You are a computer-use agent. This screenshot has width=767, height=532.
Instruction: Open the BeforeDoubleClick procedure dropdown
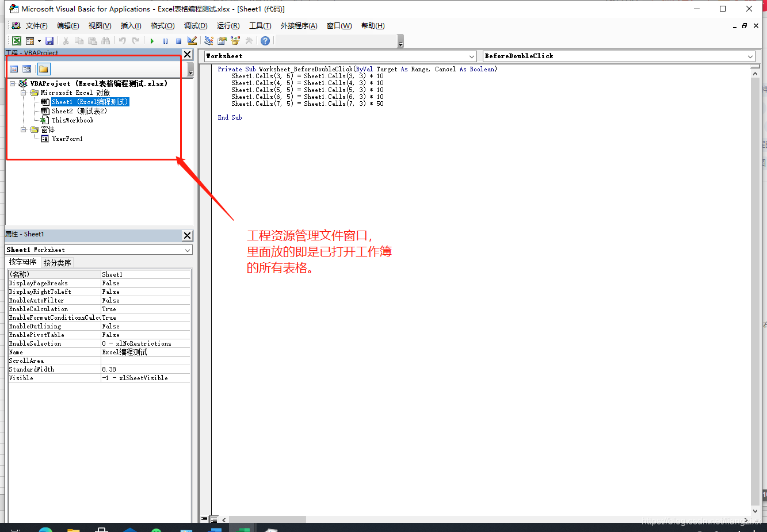750,56
